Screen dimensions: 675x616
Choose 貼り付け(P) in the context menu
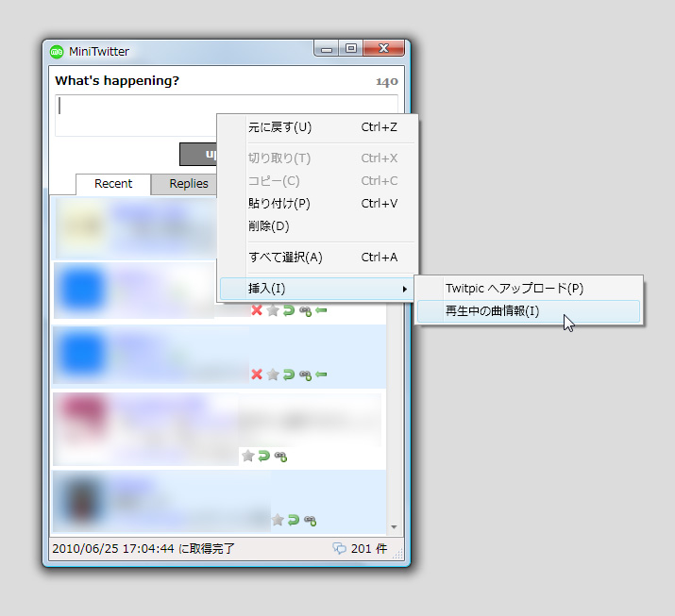(x=319, y=203)
